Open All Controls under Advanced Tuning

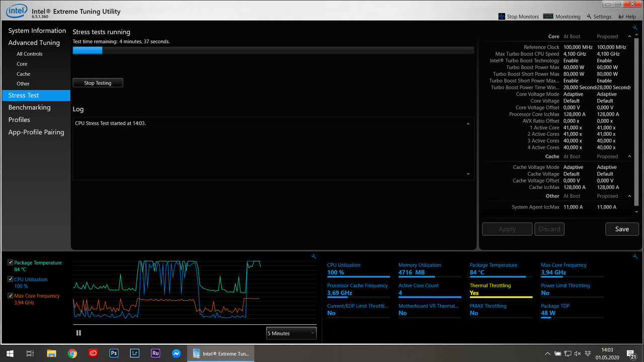coord(30,54)
